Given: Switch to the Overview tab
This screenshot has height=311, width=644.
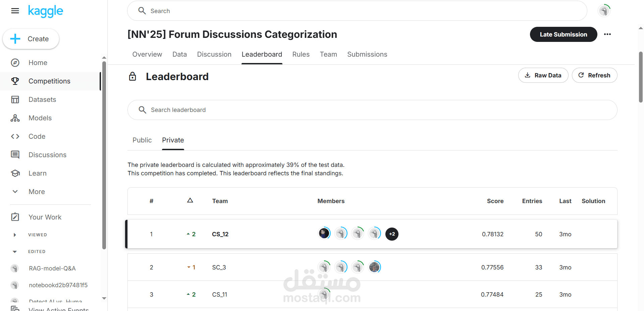Looking at the screenshot, I should point(147,54).
